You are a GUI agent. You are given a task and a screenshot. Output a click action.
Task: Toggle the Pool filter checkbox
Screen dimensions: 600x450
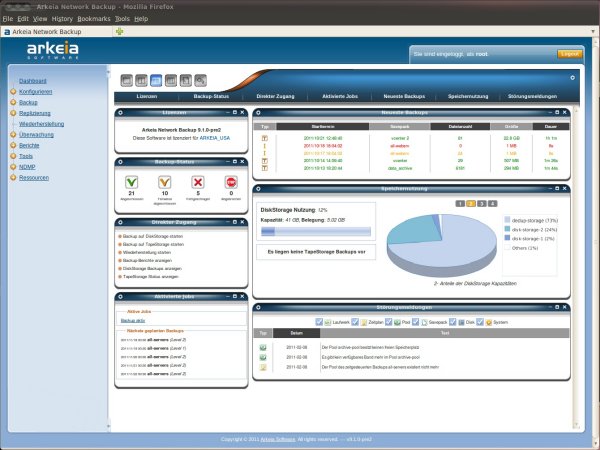coord(388,322)
